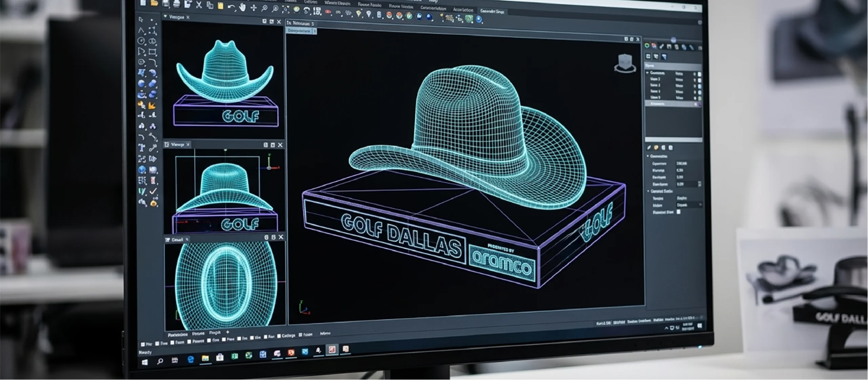The height and width of the screenshot is (380, 868).
Task: Select the pointer tool in left toolbox
Action: point(141,20)
